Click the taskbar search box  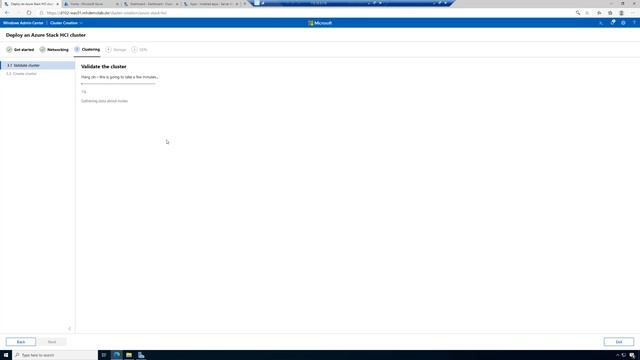point(55,355)
